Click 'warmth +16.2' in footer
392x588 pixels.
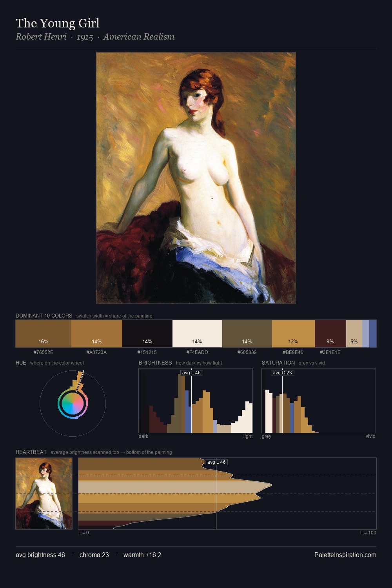(x=142, y=555)
